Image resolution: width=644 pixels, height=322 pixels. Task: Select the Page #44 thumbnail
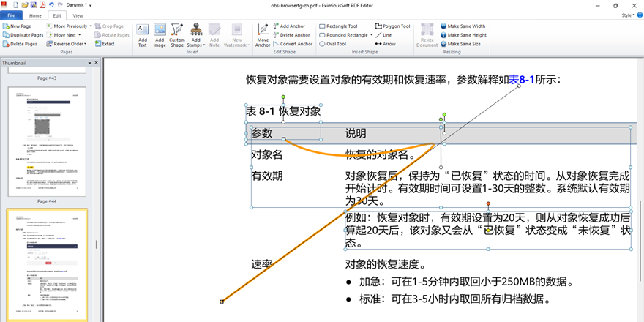click(47, 141)
